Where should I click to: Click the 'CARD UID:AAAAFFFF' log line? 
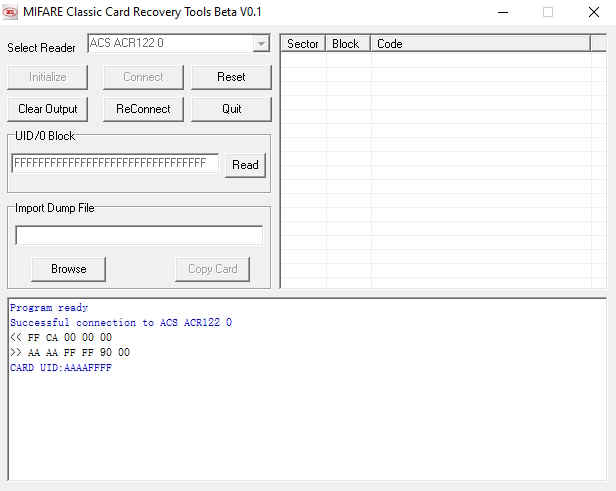61,368
